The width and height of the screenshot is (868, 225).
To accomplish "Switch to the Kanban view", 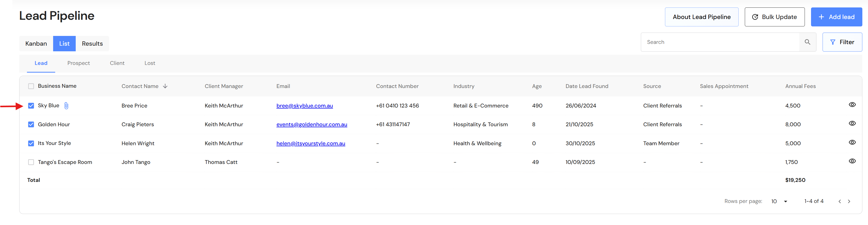I will (x=36, y=44).
